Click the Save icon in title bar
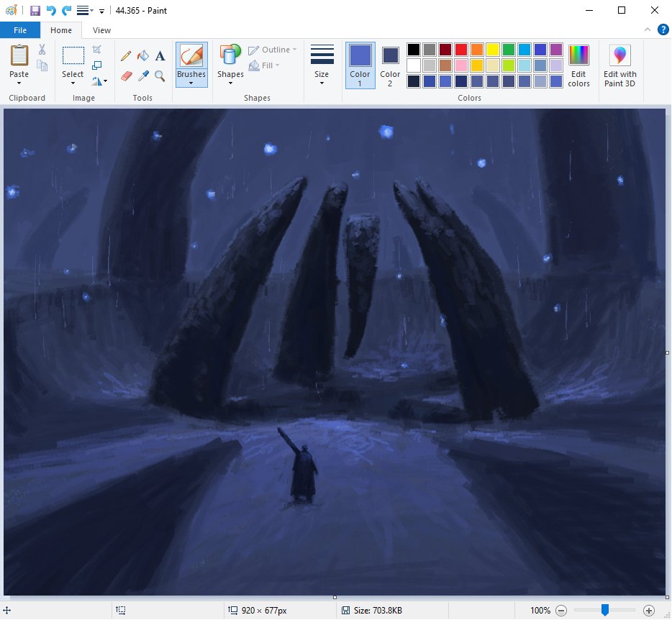This screenshot has height=620, width=672. point(35,10)
